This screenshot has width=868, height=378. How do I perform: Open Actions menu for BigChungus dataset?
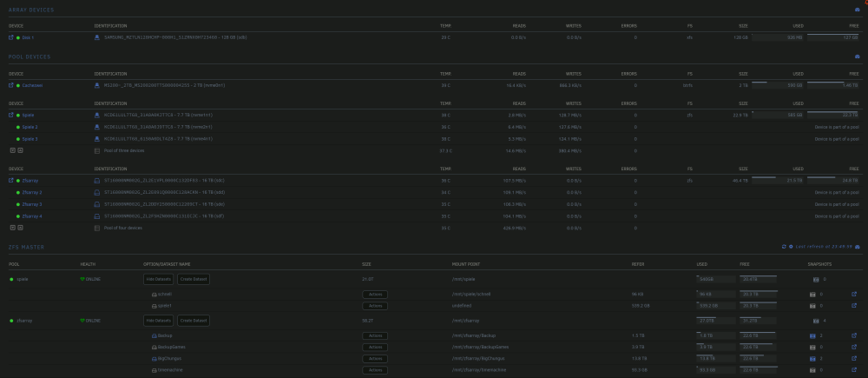point(375,359)
